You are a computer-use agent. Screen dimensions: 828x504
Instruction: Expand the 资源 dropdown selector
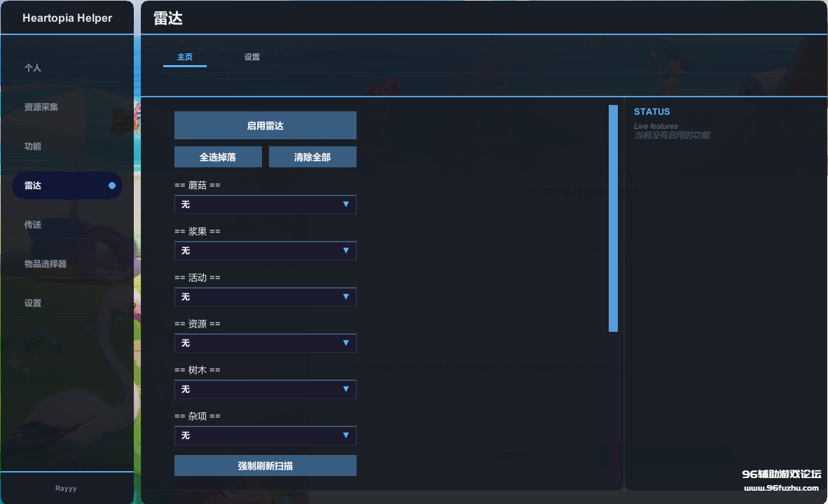pyautogui.click(x=265, y=343)
